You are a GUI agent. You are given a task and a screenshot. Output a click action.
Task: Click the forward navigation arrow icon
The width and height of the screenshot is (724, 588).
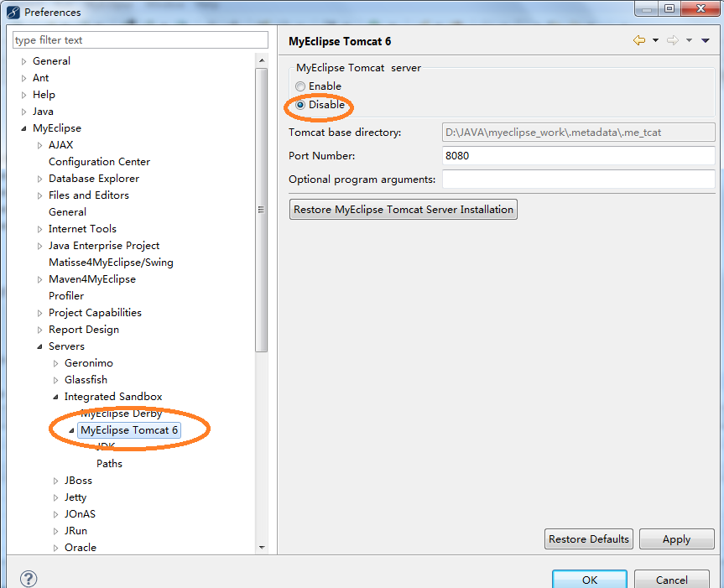(x=672, y=40)
